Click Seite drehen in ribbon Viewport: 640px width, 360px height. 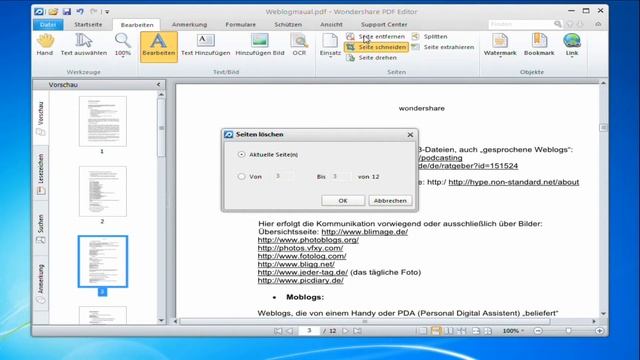(371, 58)
